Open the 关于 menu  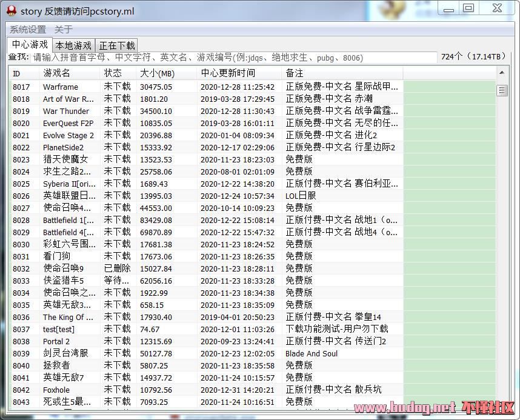coord(64,30)
